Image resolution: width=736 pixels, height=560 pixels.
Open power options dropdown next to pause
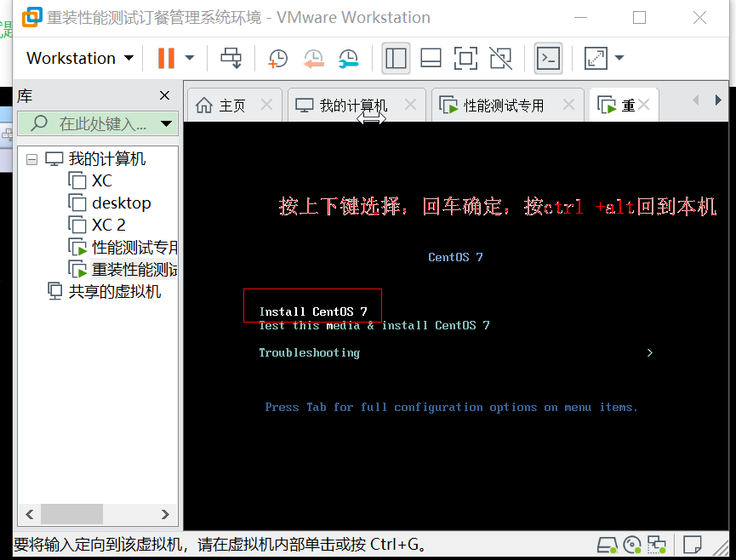(x=190, y=58)
